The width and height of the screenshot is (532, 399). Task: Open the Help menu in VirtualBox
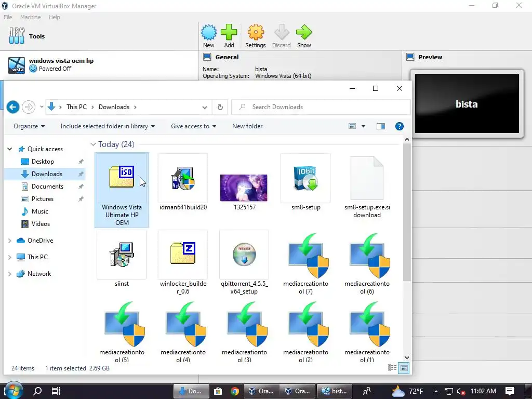point(54,17)
